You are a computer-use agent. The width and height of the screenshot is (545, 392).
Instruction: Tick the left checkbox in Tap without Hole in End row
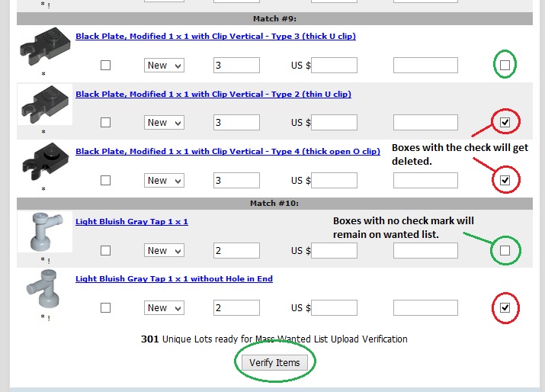click(x=105, y=308)
